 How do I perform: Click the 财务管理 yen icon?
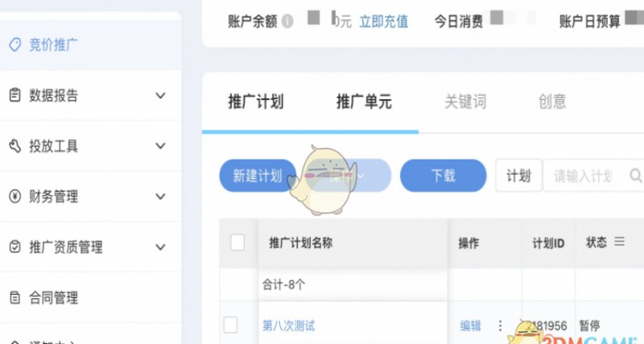[14, 197]
